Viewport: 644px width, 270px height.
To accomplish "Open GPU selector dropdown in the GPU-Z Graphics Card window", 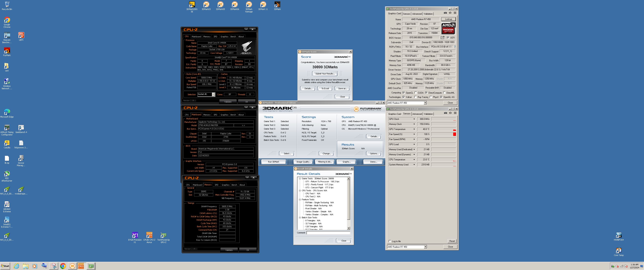I will [x=425, y=103].
